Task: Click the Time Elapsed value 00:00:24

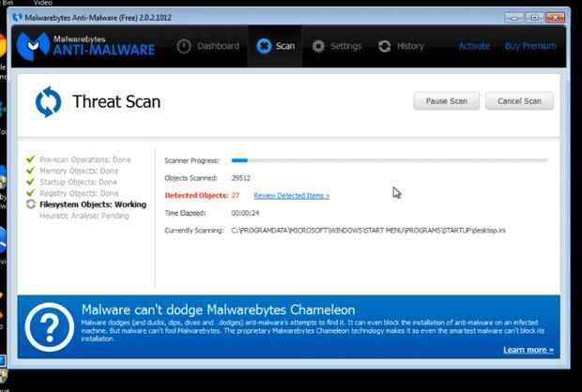Action: click(x=245, y=213)
